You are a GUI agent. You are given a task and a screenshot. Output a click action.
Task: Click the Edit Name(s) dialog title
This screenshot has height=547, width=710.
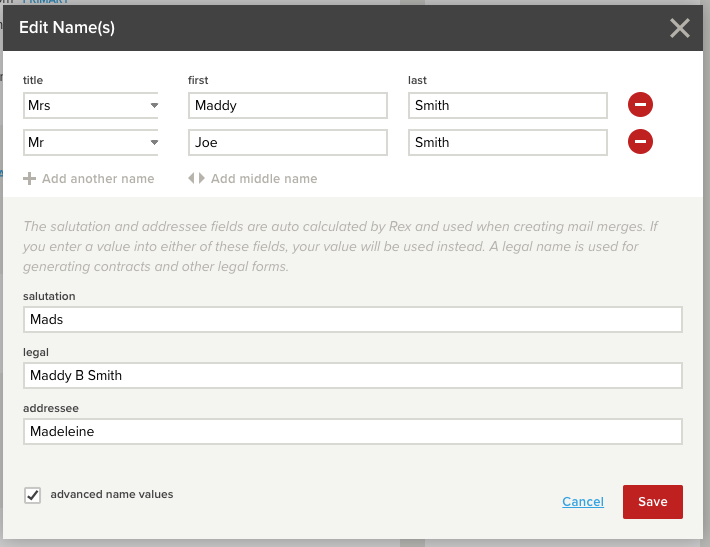[67, 28]
